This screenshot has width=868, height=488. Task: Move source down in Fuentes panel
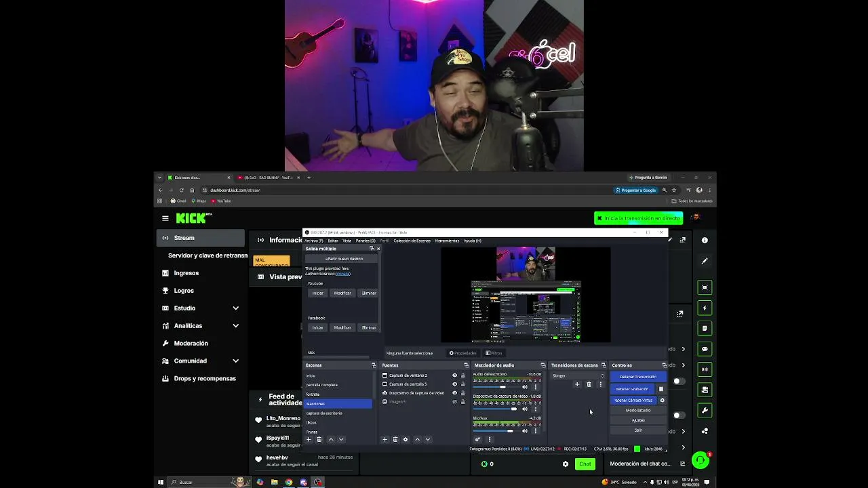(x=427, y=439)
